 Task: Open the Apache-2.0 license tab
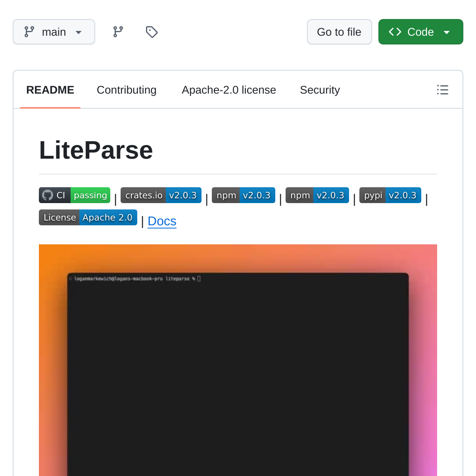(x=229, y=90)
